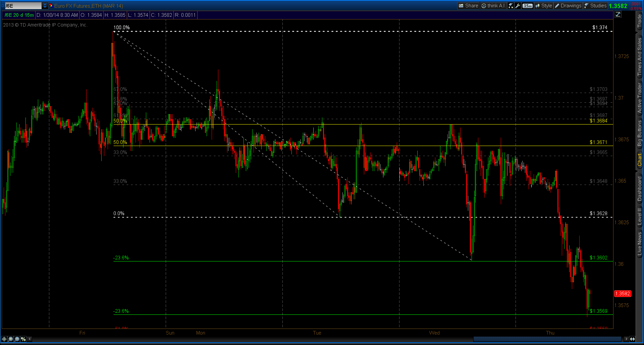Click the horizontal time scrollbar thumb
Screen dimensions: 644x345
pyautogui.click(x=547, y=339)
